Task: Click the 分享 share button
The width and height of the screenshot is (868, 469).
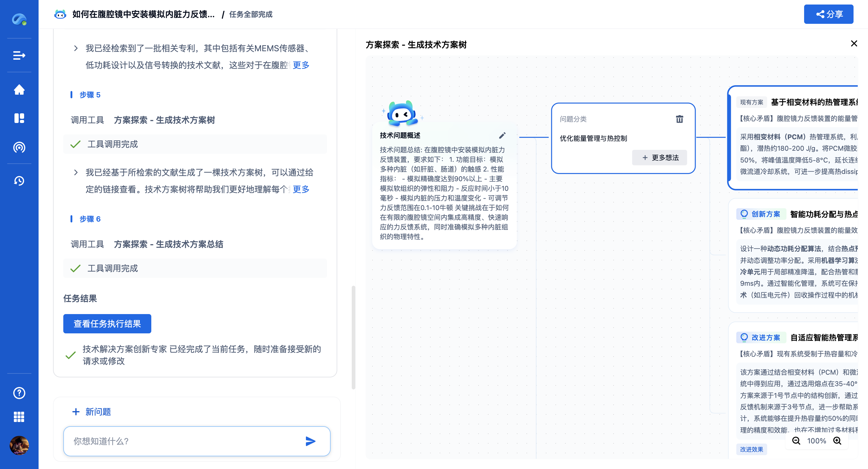Action: click(828, 14)
